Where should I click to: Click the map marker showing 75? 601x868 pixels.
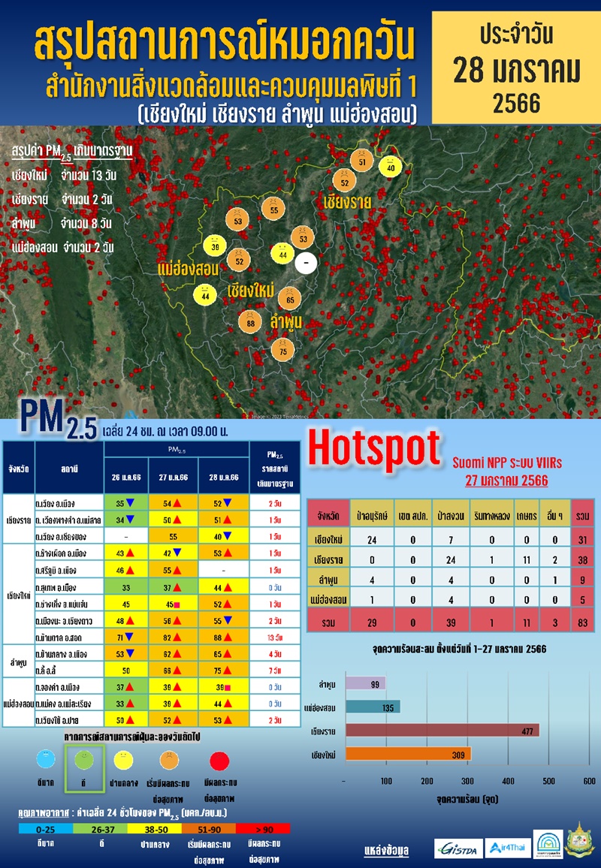(282, 351)
